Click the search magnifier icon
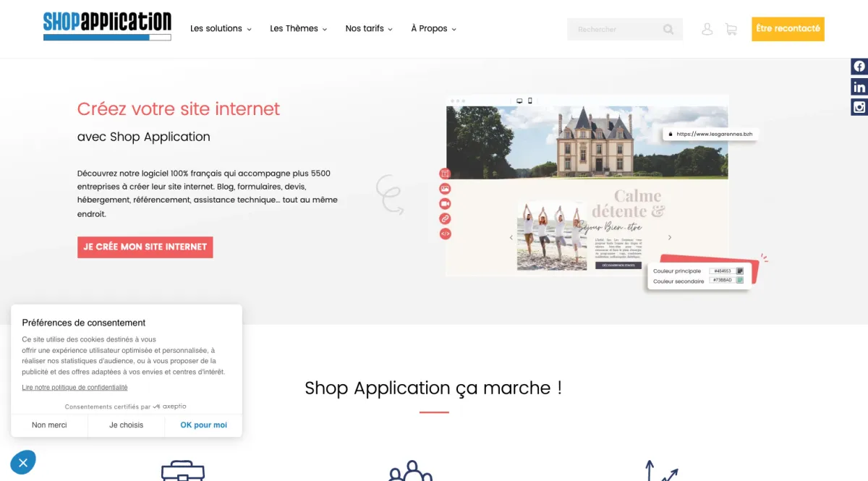 (x=668, y=30)
